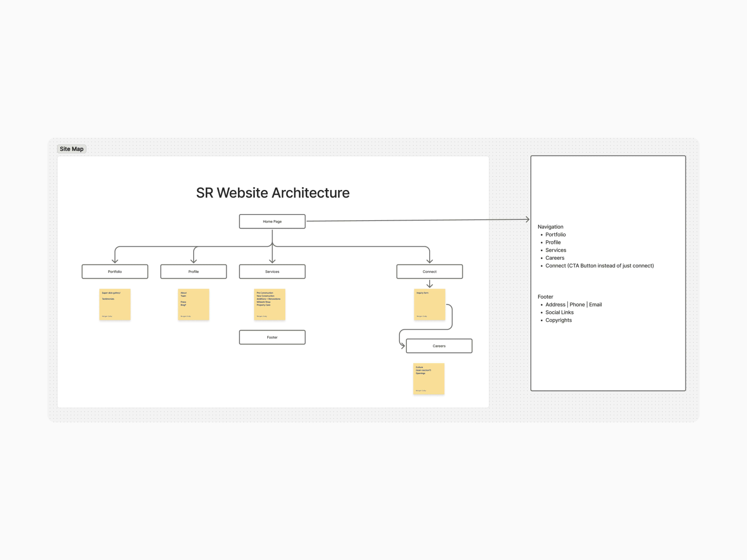747x560 pixels.
Task: Click the Copyrights bullet text
Action: click(x=558, y=320)
